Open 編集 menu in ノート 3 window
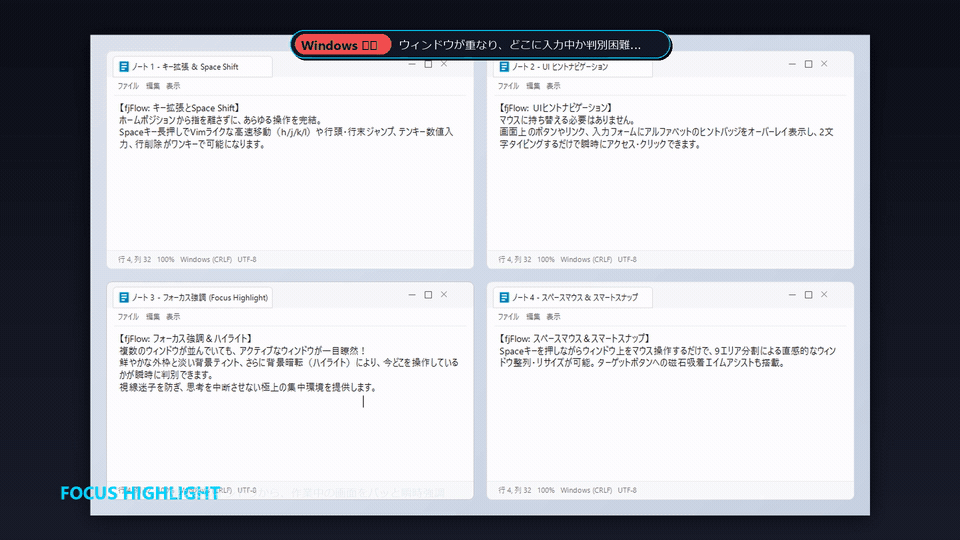 point(152,317)
